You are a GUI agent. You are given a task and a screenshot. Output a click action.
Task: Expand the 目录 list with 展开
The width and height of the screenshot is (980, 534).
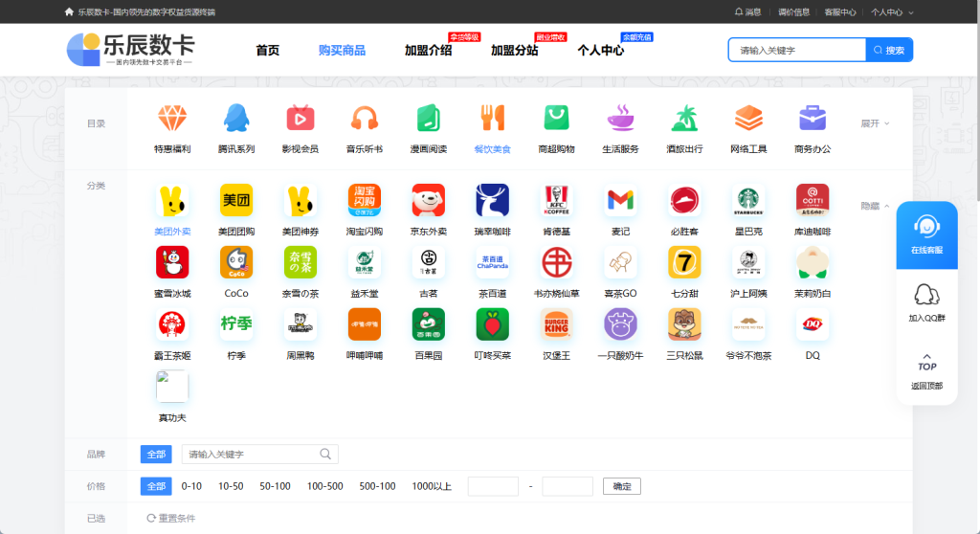(x=875, y=123)
